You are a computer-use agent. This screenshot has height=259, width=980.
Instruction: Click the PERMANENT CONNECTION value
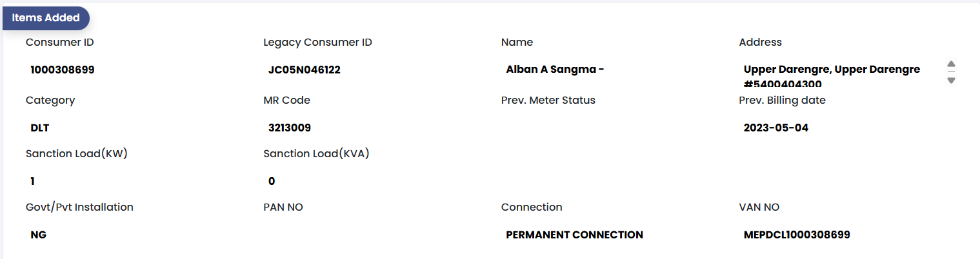[574, 235]
